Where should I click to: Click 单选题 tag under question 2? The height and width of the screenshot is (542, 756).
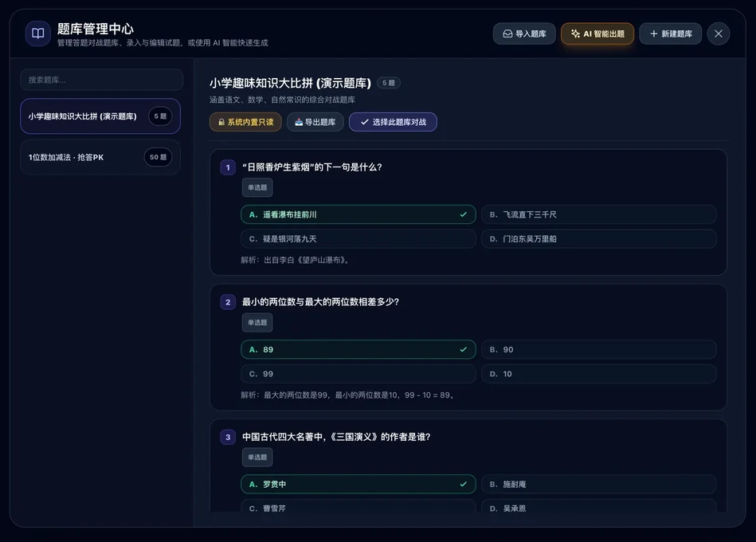[x=257, y=323]
